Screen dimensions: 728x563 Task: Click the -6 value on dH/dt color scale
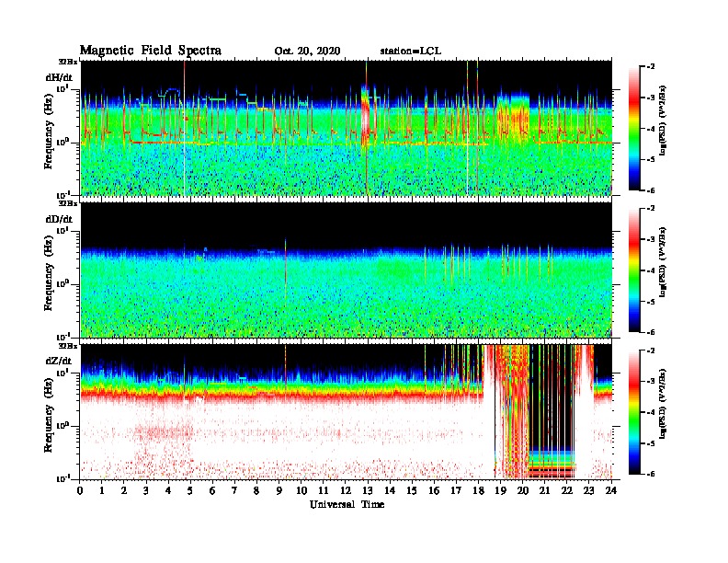pyautogui.click(x=651, y=190)
